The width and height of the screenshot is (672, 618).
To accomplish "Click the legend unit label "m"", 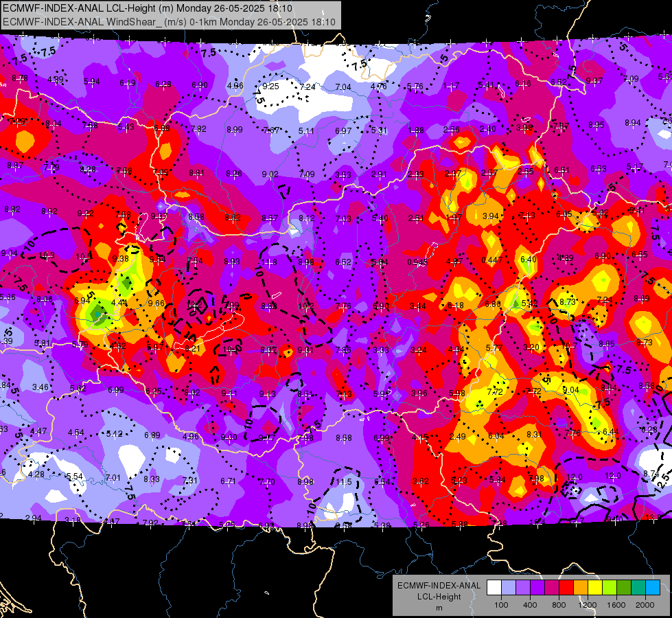I will tap(439, 608).
